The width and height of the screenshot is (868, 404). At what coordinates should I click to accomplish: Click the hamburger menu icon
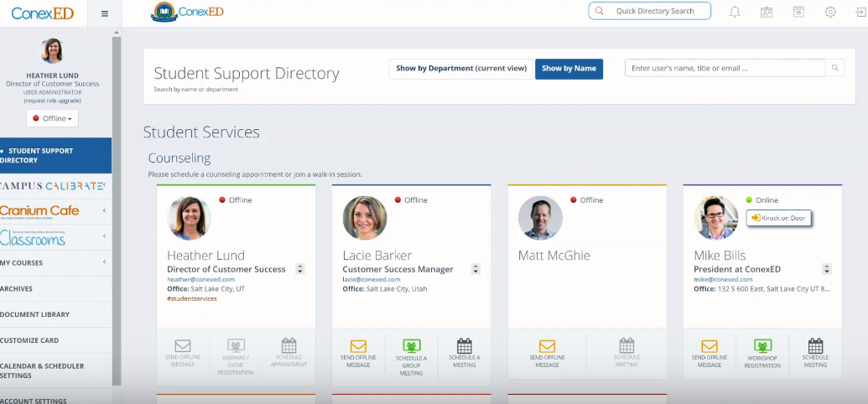[x=105, y=14]
